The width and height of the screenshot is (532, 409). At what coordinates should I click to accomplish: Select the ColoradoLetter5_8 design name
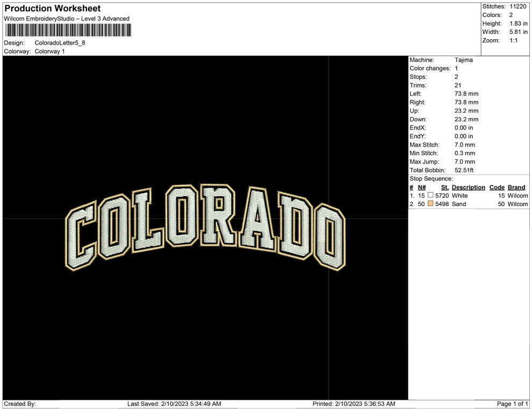(59, 42)
